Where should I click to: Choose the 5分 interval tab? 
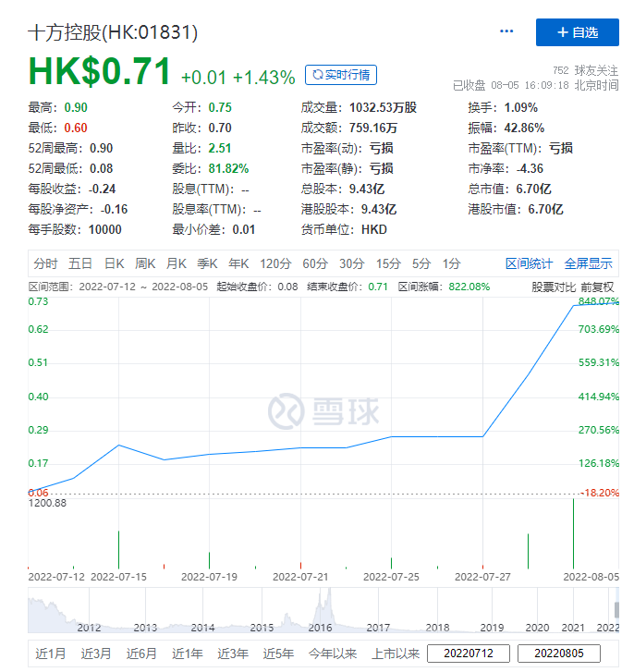pos(421,263)
